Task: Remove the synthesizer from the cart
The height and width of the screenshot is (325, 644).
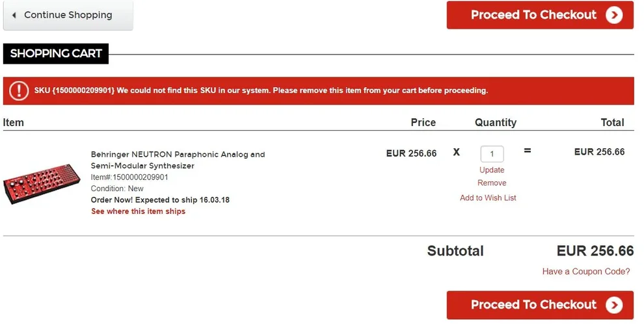Action: click(x=492, y=183)
